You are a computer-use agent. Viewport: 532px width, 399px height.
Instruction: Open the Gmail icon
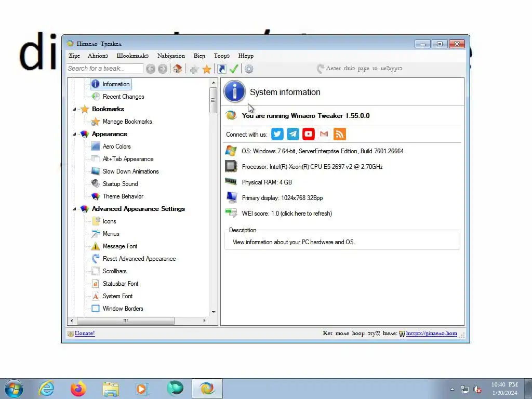[x=324, y=134]
